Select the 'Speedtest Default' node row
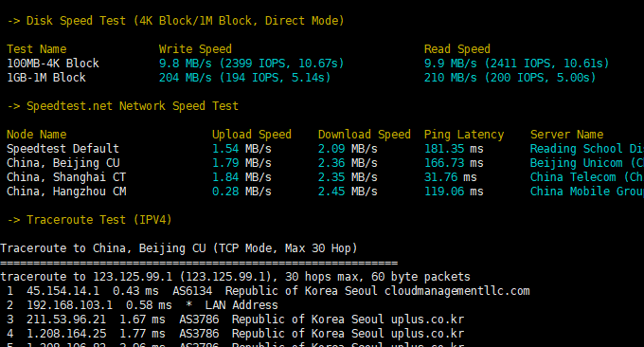The image size is (644, 347). click(x=63, y=149)
